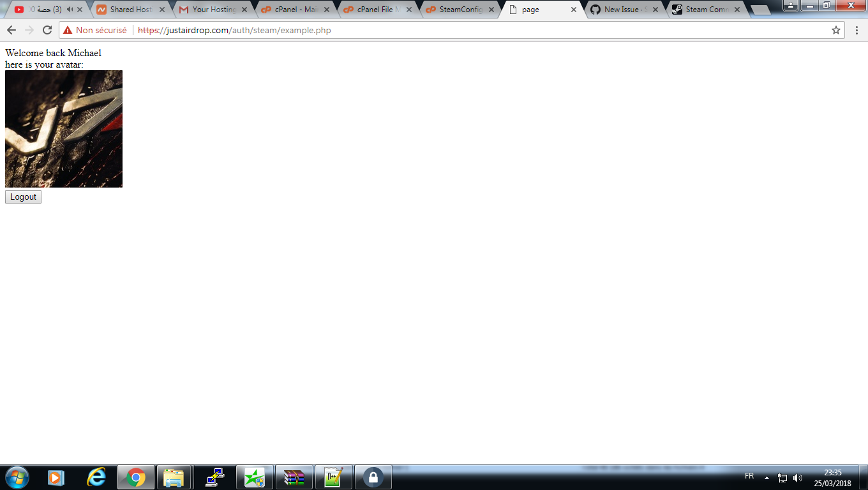Viewport: 868px width, 490px height.
Task: Close the cPanel - Main tab
Action: (327, 10)
